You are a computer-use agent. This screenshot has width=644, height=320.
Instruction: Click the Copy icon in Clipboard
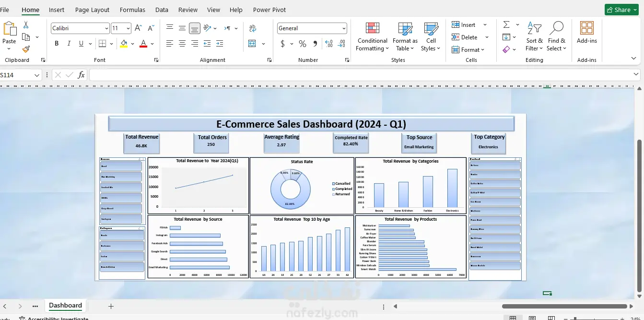click(x=26, y=37)
